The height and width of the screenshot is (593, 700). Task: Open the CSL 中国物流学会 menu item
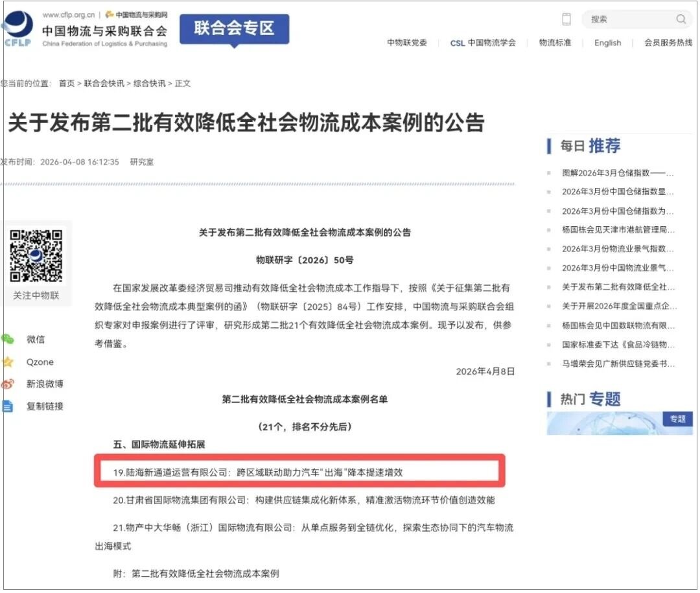click(x=483, y=43)
